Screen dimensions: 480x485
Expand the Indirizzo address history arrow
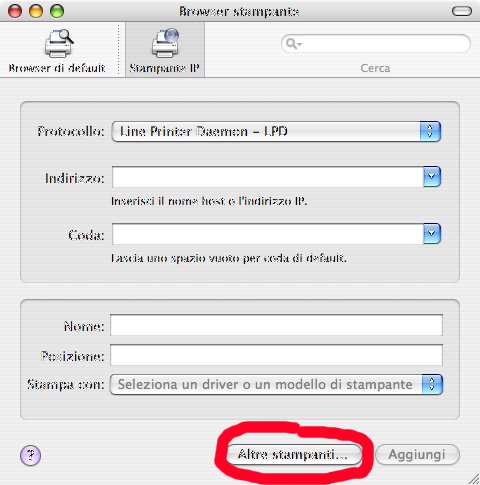[x=432, y=177]
